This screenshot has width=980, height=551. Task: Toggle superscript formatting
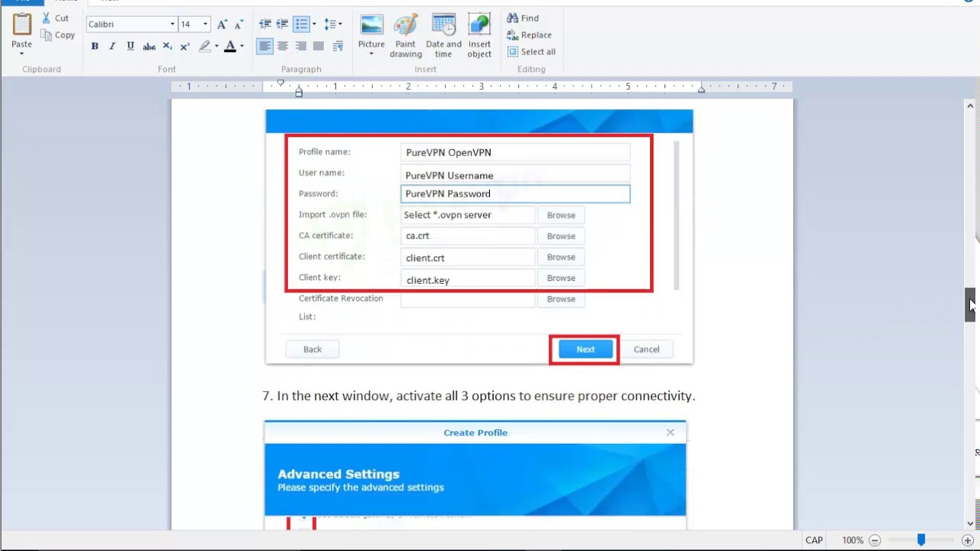(x=185, y=47)
